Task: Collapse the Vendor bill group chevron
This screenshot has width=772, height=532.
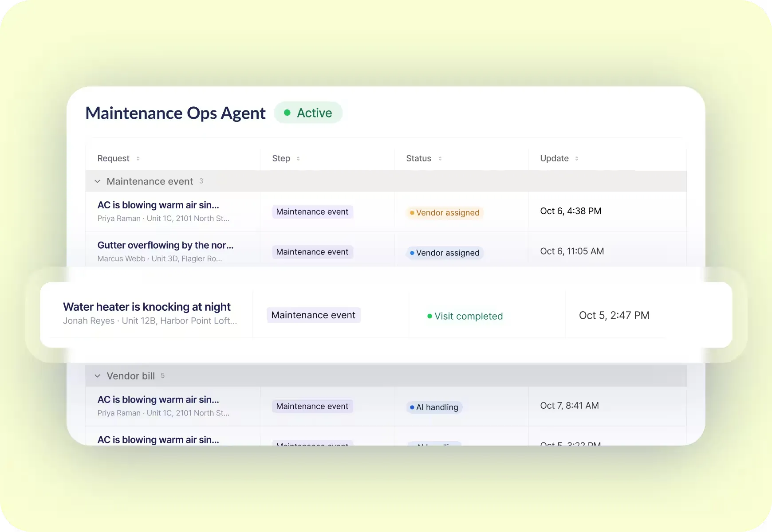Action: (x=98, y=376)
